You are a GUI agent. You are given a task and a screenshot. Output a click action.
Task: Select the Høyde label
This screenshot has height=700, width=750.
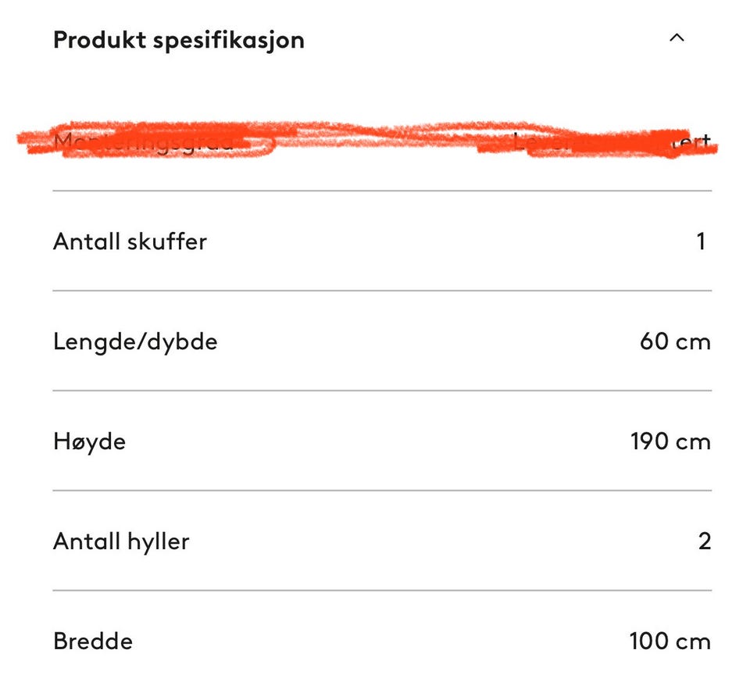click(89, 441)
